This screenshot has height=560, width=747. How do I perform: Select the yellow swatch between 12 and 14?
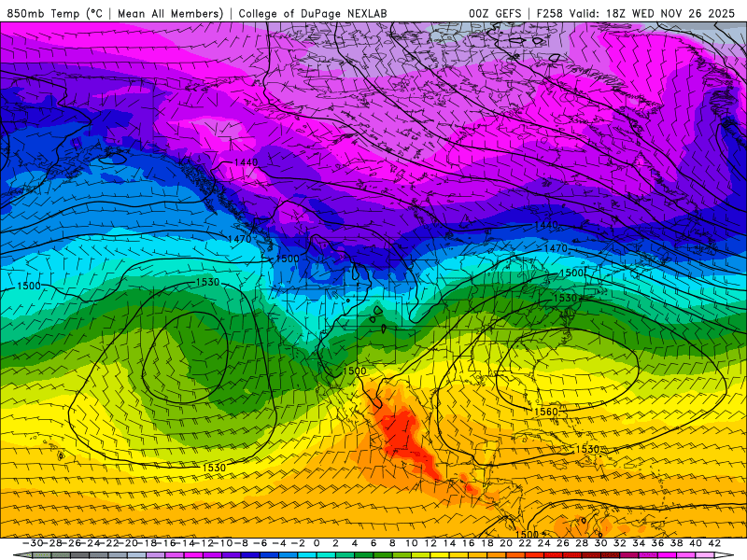[440, 556]
